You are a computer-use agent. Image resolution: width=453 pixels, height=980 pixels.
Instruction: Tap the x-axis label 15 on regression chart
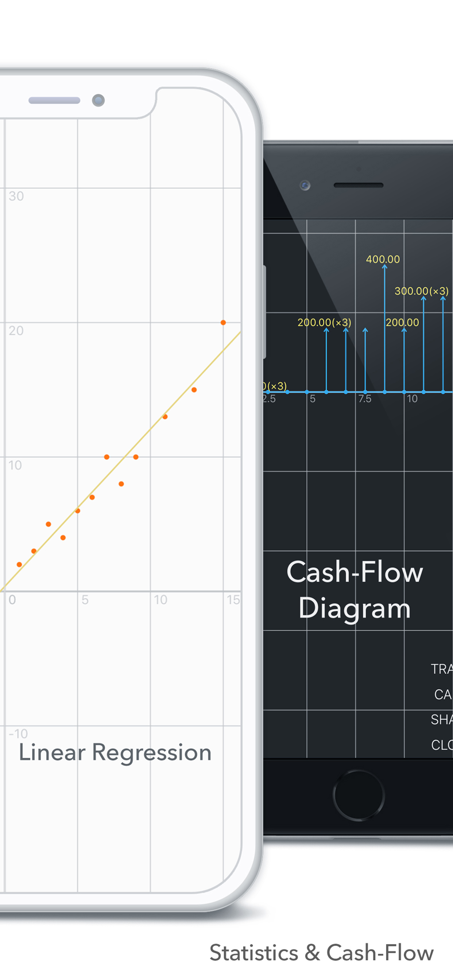[233, 600]
